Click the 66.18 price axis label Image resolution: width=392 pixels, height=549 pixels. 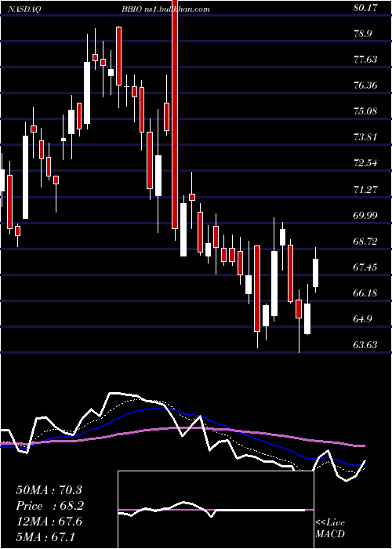coord(365,293)
